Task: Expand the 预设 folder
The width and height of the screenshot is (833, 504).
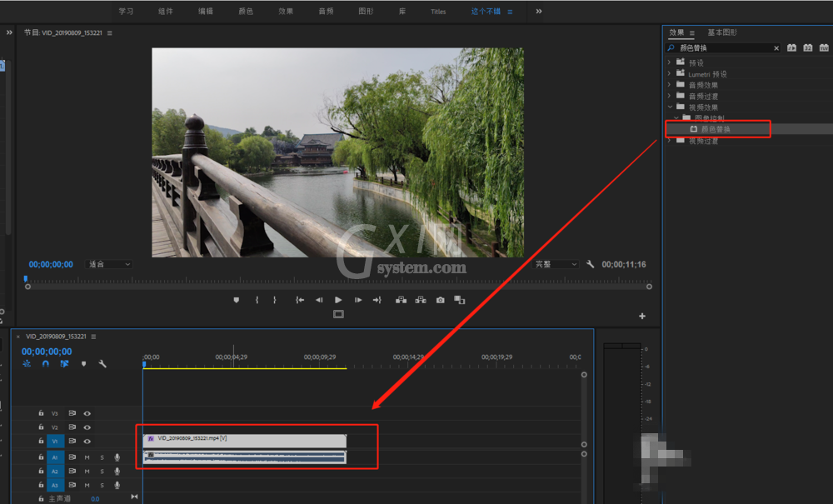Action: (670, 62)
